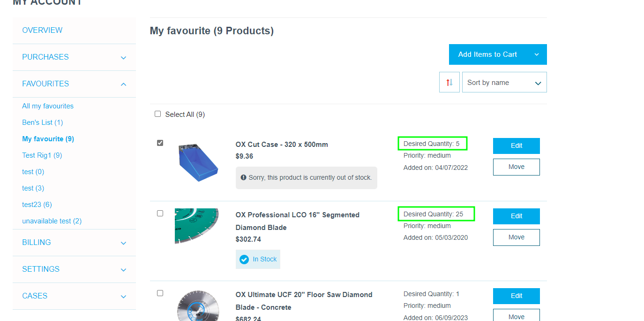Screen dimensions: 644x321
Task: Tick the Select All checkbox
Action: (157, 114)
